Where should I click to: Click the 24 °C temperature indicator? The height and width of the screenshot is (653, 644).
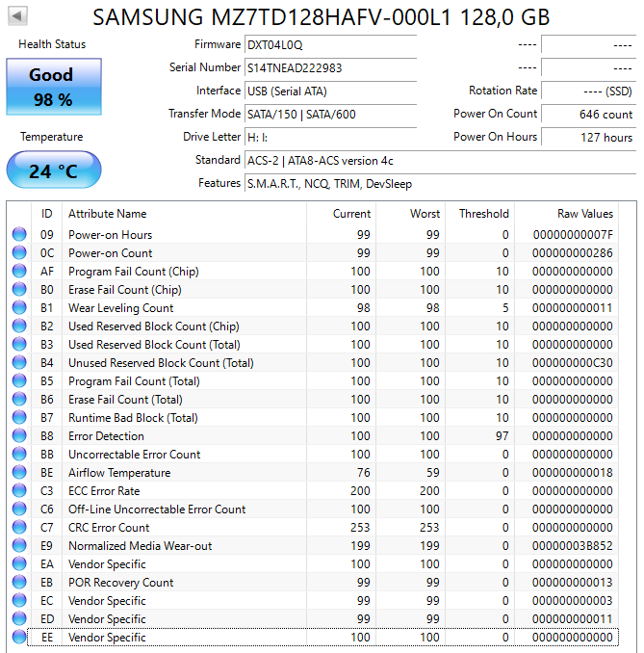pos(53,170)
